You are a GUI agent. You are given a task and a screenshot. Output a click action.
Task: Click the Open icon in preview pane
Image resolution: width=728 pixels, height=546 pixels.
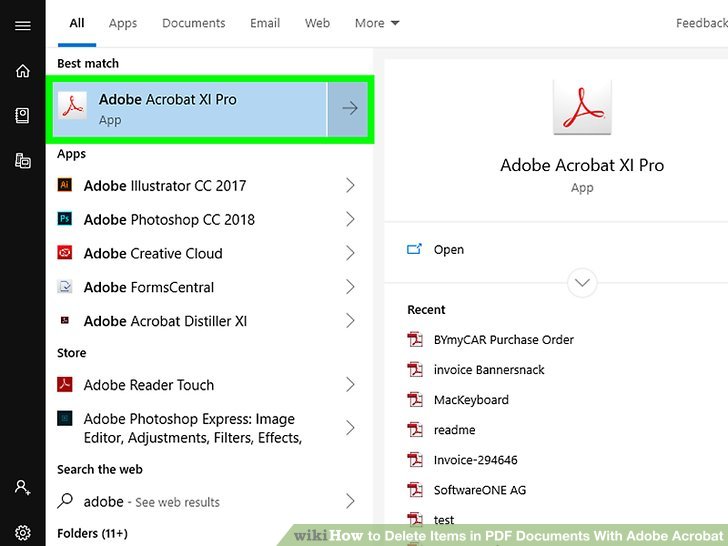[x=414, y=249]
